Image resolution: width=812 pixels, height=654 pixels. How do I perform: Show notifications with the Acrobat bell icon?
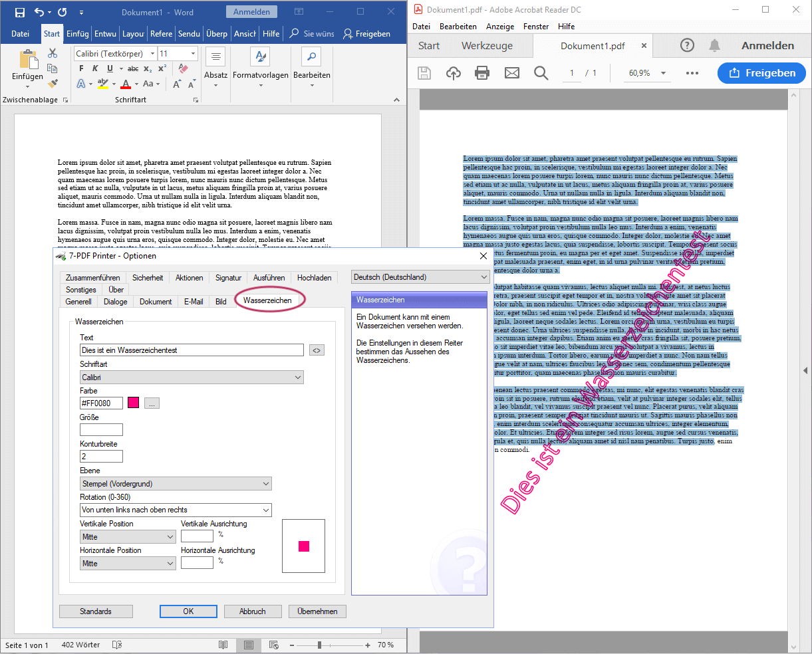coord(715,45)
